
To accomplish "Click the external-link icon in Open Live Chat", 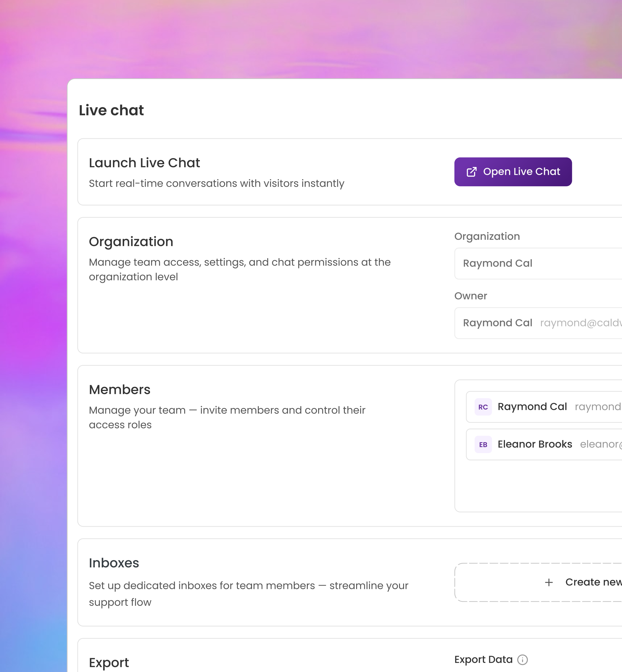I will coord(471,172).
